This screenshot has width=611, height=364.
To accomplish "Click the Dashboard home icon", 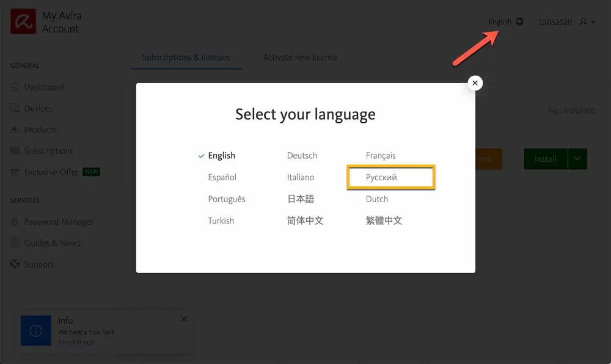I will (x=15, y=87).
